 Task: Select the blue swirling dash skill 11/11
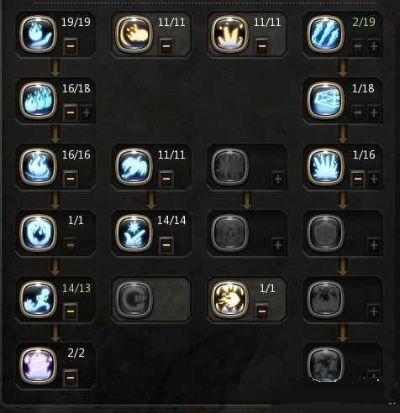pyautogui.click(x=134, y=167)
